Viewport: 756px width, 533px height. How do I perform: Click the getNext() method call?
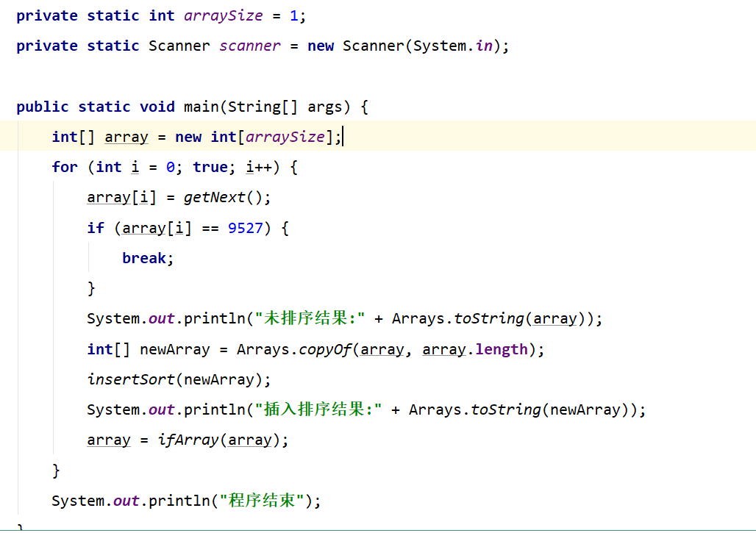click(x=224, y=198)
